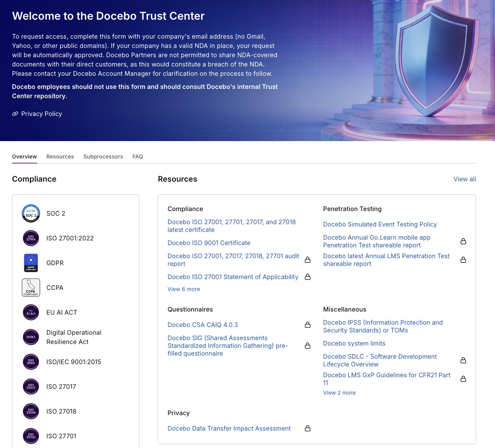Select ISO/IEC 9001:2015 compliance label
Screen dimensions: 495x448
(74, 362)
